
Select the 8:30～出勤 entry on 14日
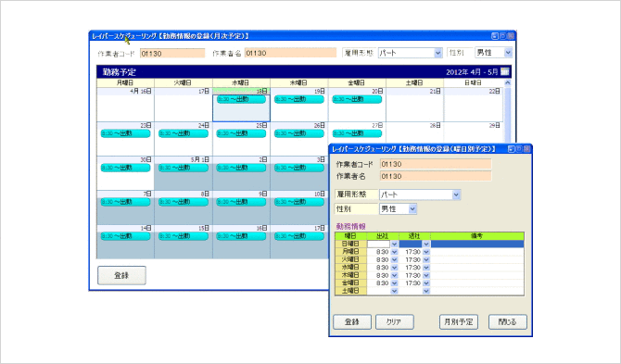(125, 236)
